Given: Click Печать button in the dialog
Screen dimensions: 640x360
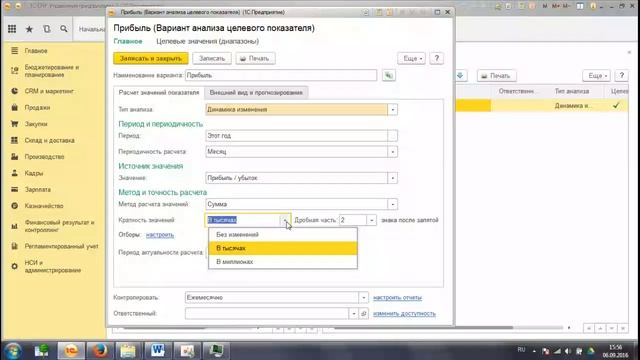Looking at the screenshot, I should tap(255, 58).
